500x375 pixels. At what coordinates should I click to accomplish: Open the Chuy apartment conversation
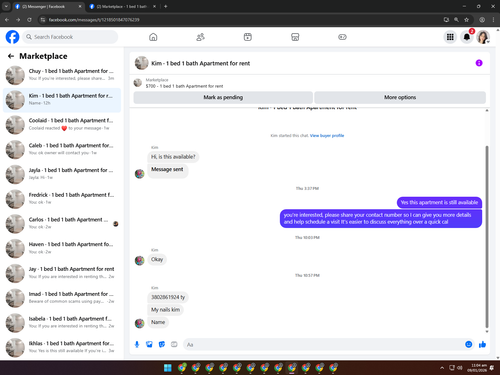pos(62,75)
